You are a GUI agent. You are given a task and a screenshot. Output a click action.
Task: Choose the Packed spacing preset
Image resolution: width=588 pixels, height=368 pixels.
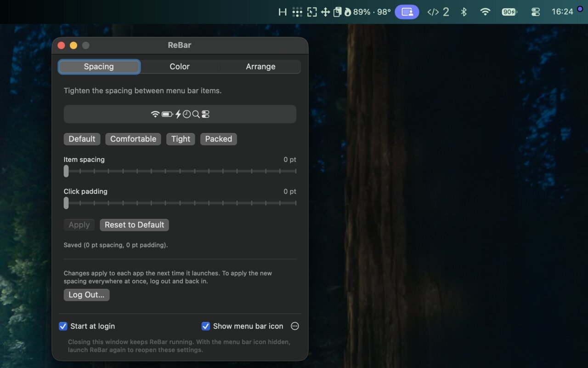point(219,139)
